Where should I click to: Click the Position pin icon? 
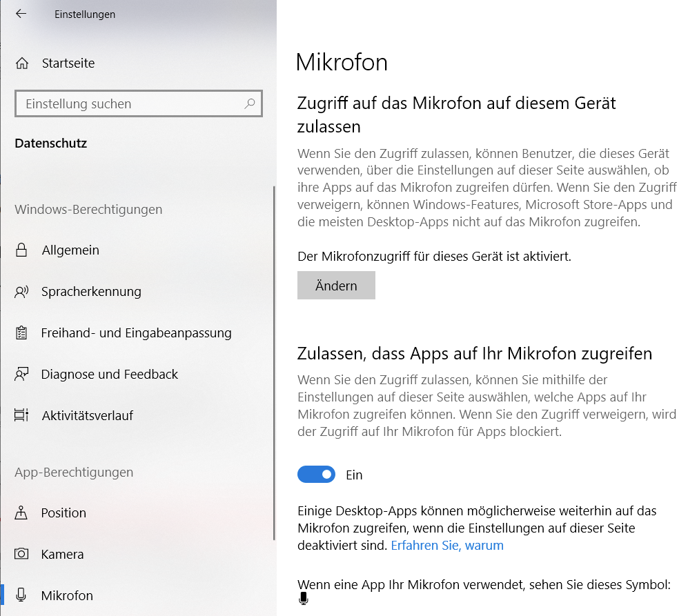coord(21,513)
